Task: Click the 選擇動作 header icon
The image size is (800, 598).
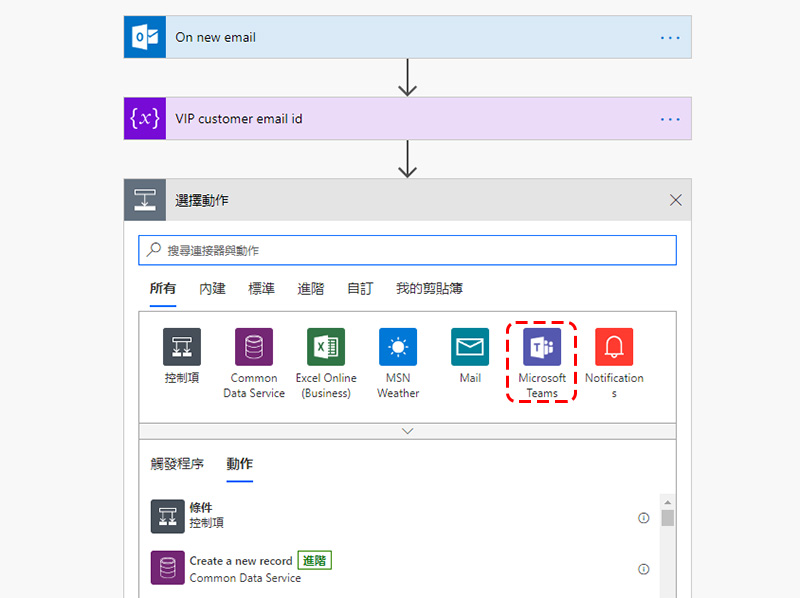Action: point(145,200)
